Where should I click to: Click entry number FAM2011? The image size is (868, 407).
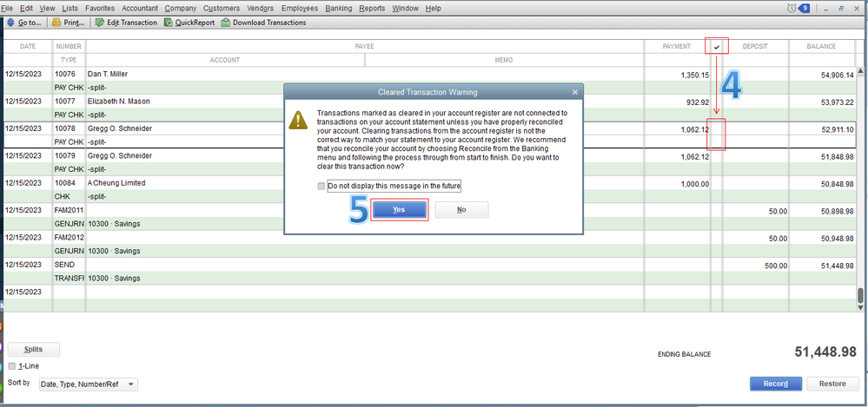point(69,210)
